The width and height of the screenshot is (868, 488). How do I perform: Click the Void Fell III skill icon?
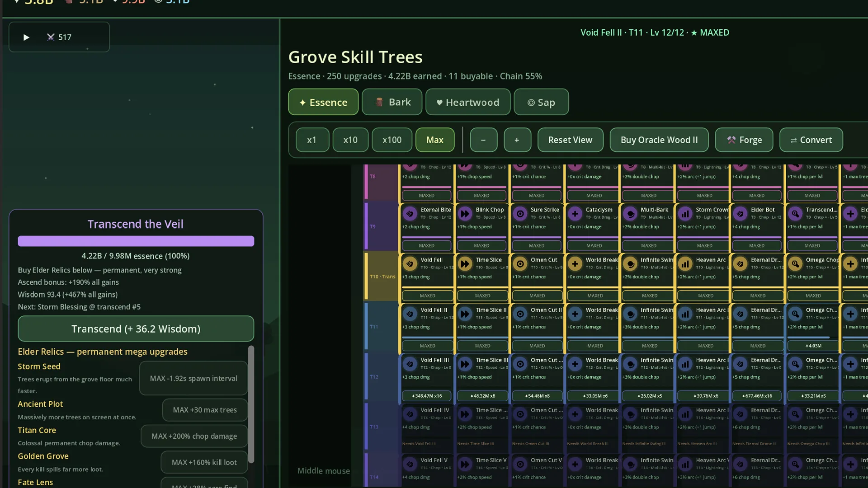click(410, 364)
